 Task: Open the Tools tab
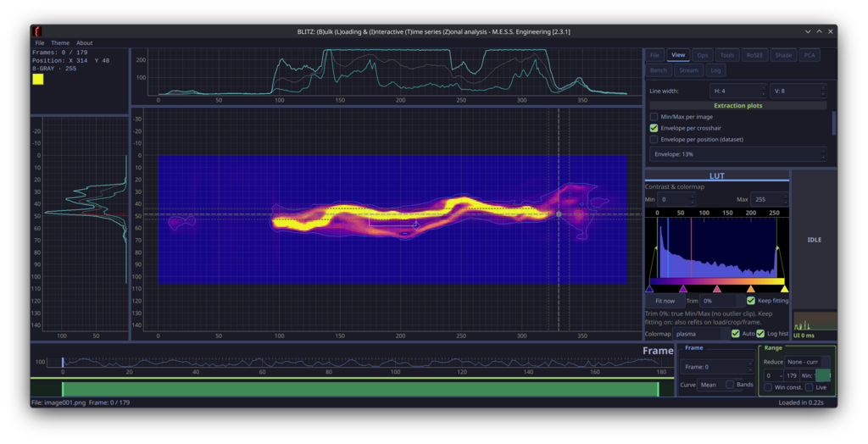727,55
